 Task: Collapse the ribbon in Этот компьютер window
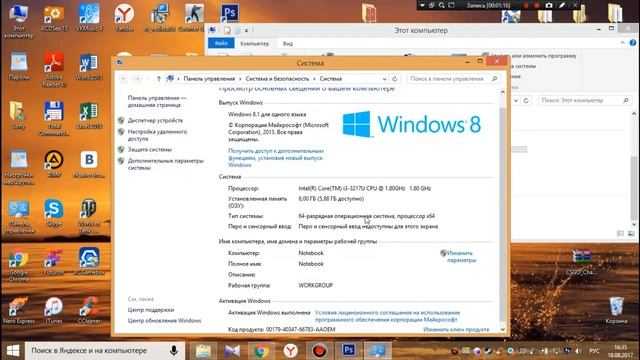(x=622, y=43)
